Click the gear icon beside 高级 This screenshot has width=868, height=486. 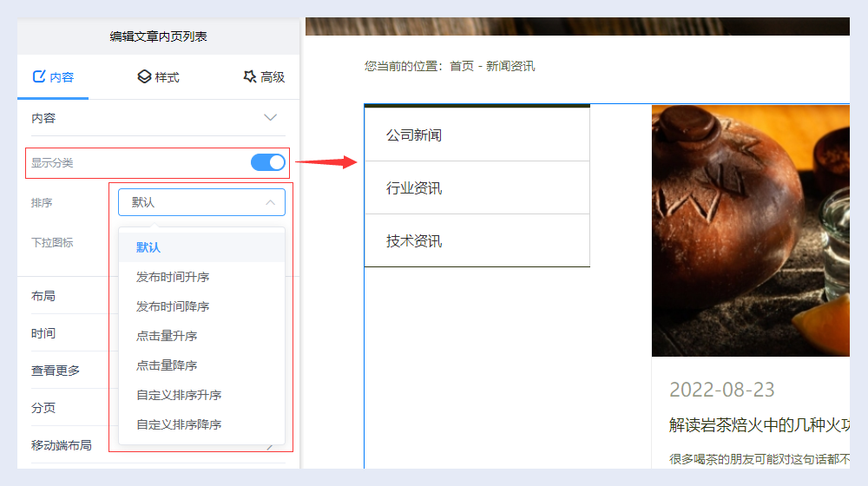(250, 77)
